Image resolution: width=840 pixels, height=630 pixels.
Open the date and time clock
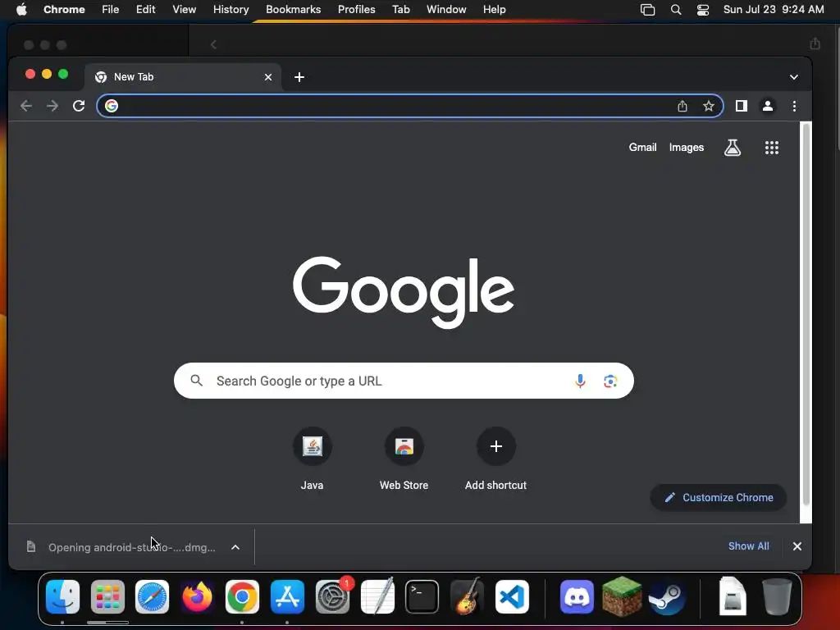click(x=774, y=9)
